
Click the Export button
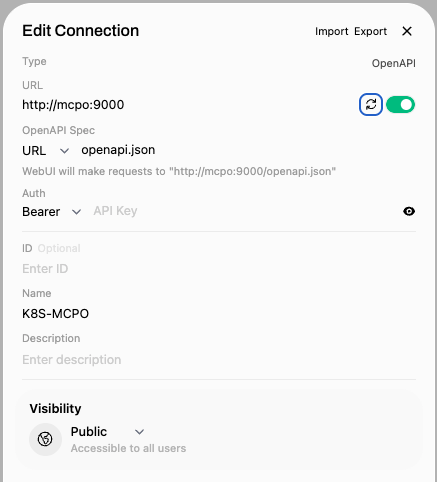pyautogui.click(x=370, y=31)
